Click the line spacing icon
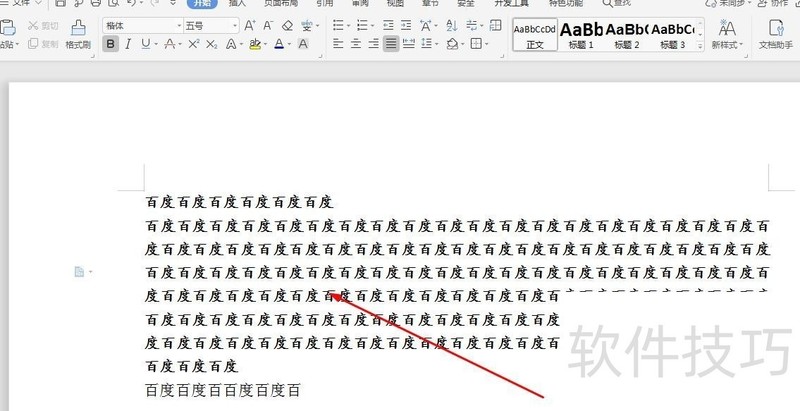Image resolution: width=800 pixels, height=411 pixels. [x=427, y=44]
